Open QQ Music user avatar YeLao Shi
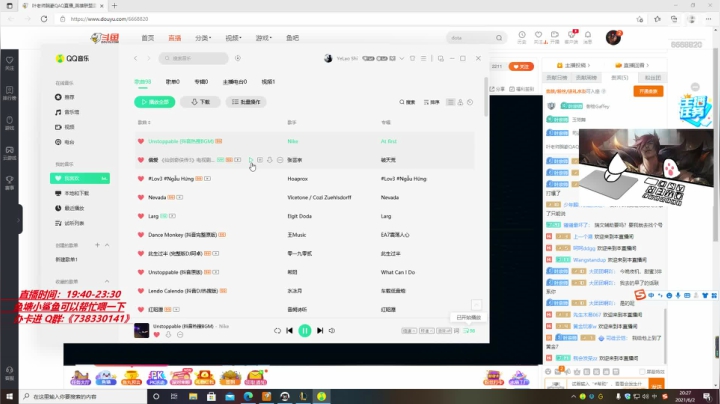Image resolution: width=720 pixels, height=404 pixels. [x=328, y=58]
